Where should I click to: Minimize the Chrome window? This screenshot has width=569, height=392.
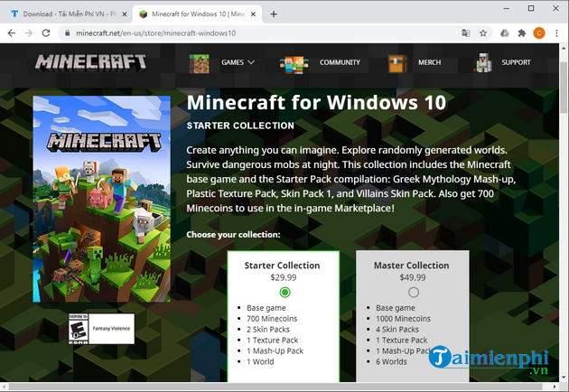[x=507, y=8]
